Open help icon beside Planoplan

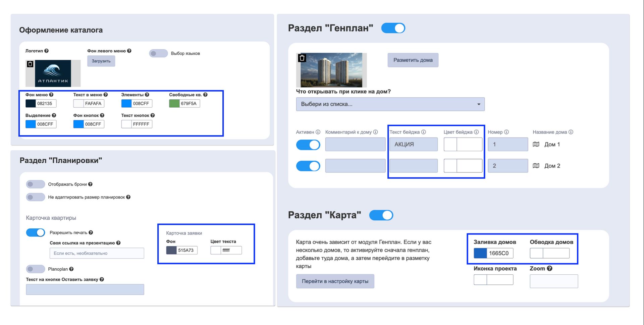click(x=71, y=269)
